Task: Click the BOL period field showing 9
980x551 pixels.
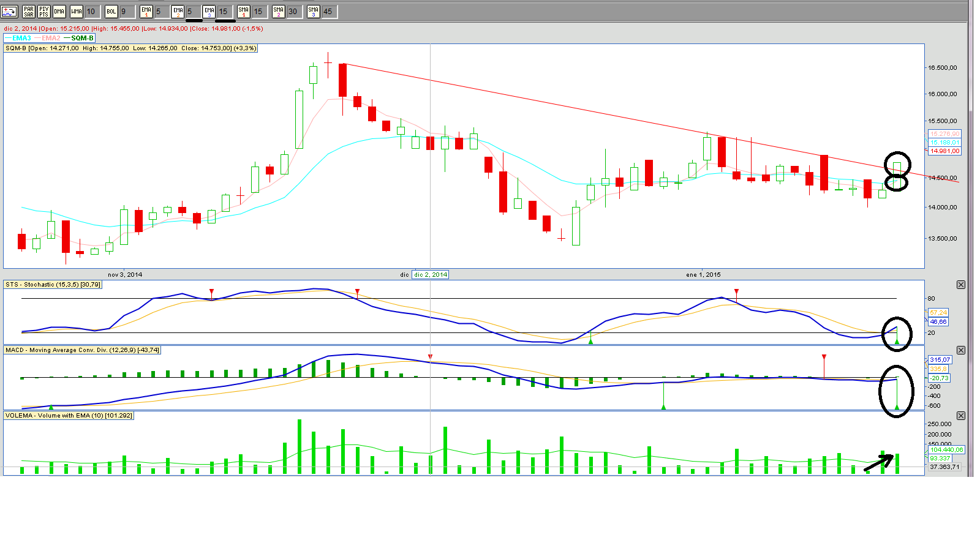Action: 127,12
